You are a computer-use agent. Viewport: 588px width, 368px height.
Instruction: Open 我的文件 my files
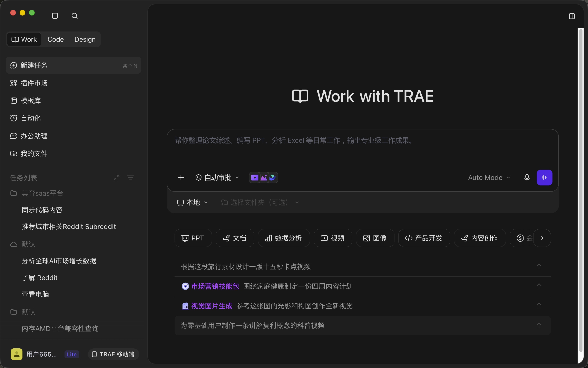click(73, 154)
